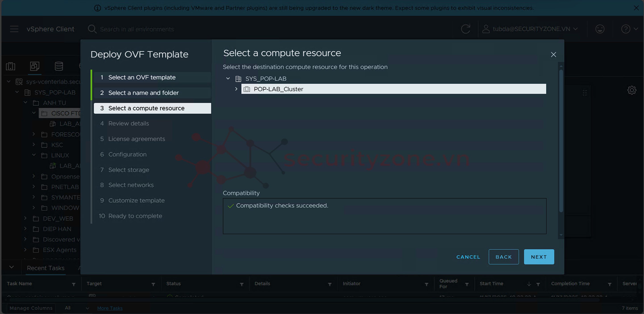
Task: Switch to Hosts and Clusters inventory icon
Action: tap(10, 66)
